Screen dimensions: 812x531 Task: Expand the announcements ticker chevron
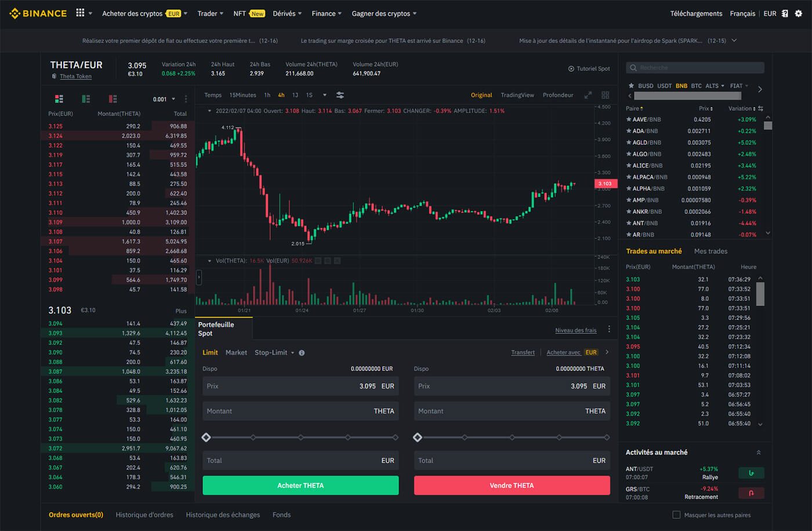pyautogui.click(x=734, y=41)
